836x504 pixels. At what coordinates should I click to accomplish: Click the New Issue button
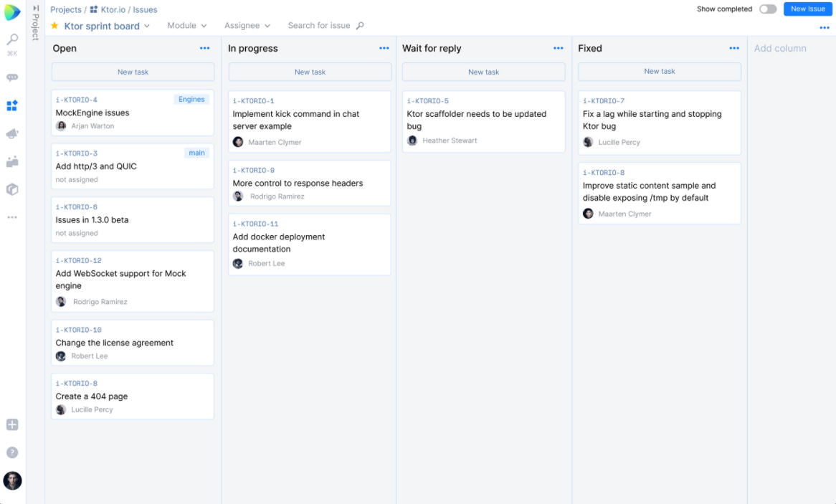[807, 9]
